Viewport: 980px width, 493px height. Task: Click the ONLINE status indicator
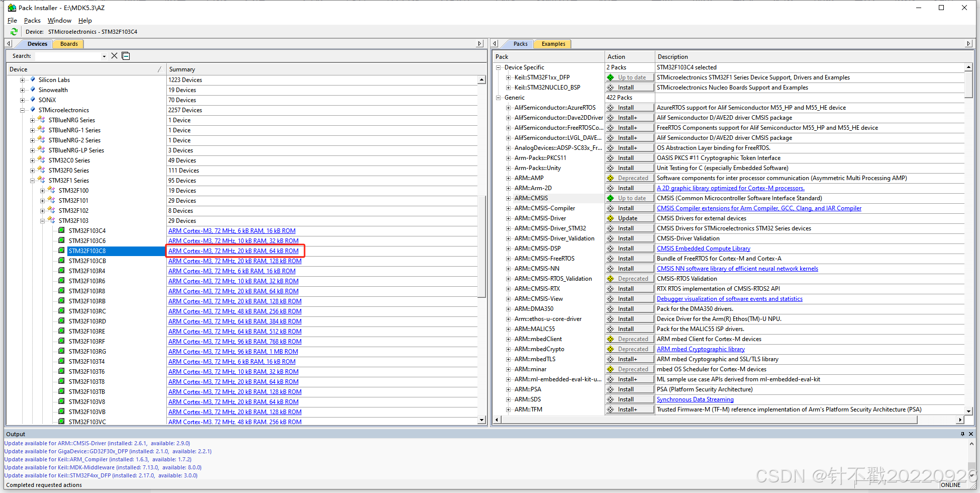951,485
